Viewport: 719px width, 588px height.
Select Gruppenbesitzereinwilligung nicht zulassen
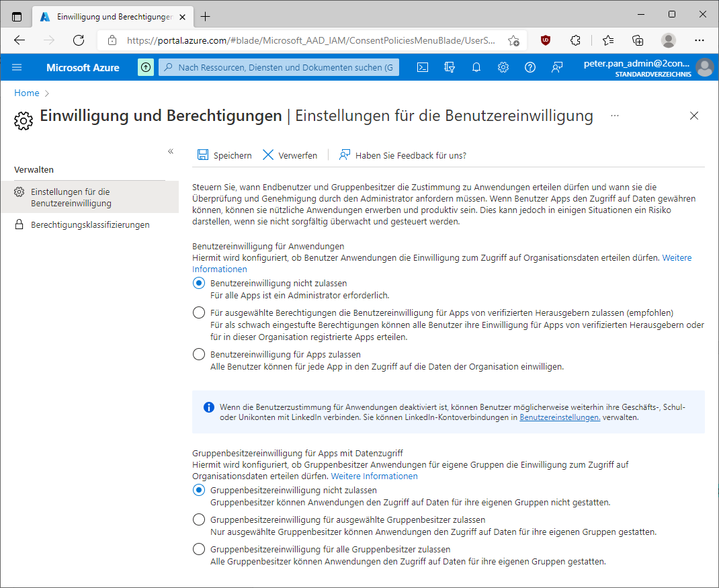(x=198, y=490)
